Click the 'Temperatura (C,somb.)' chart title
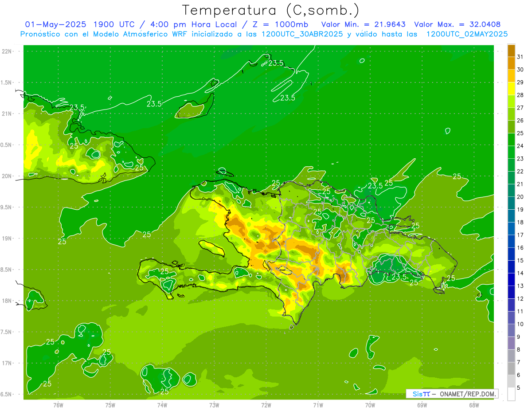The width and height of the screenshot is (532, 411). pyautogui.click(x=270, y=11)
